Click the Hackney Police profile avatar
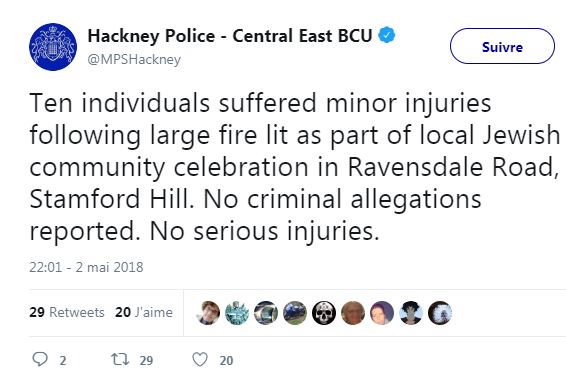The height and width of the screenshot is (382, 566). point(53,47)
